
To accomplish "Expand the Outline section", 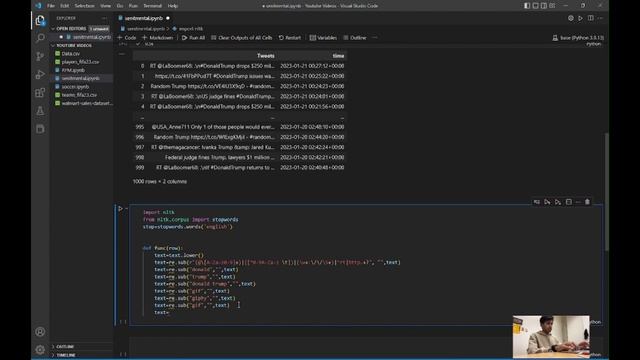I will click(x=53, y=347).
